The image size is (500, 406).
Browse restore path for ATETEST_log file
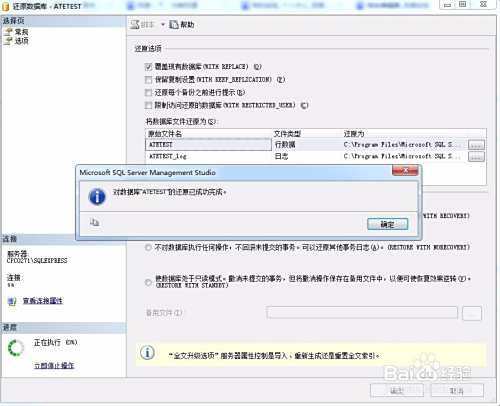pyautogui.click(x=476, y=156)
